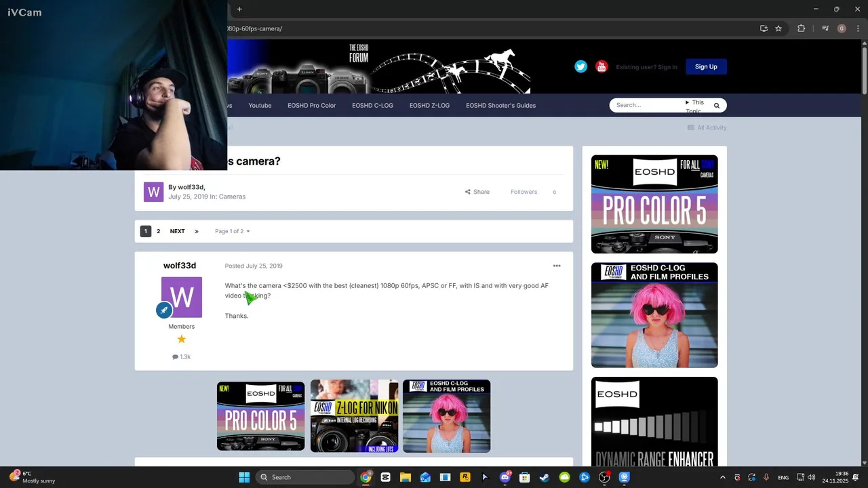This screenshot has height=488, width=868.
Task: Click Existing user? Sign In link
Action: (x=646, y=67)
